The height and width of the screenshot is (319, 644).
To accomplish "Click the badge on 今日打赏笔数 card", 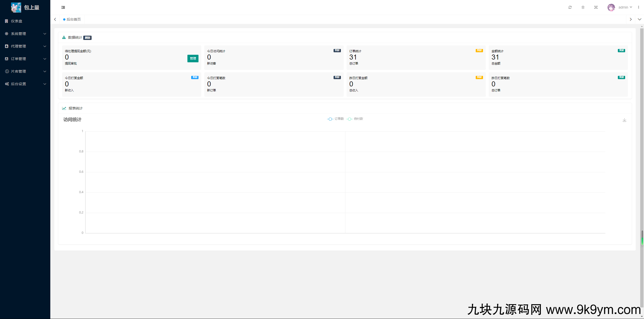I will coord(337,77).
